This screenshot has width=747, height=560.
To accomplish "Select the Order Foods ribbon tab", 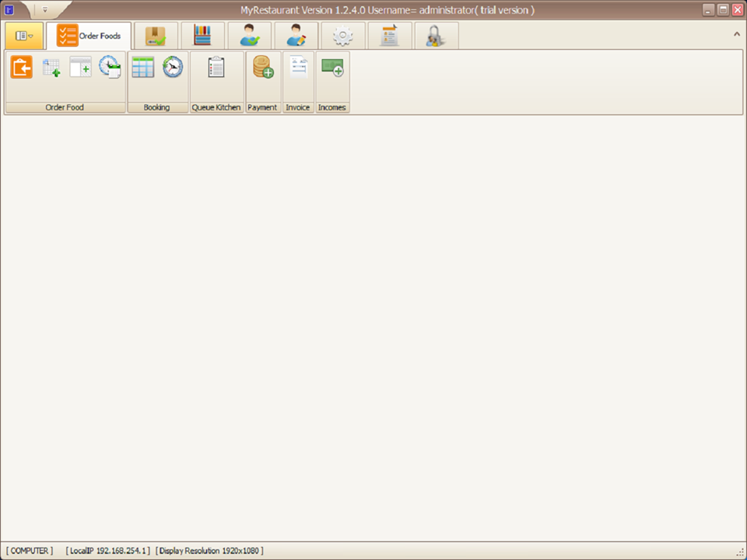I will click(x=89, y=36).
